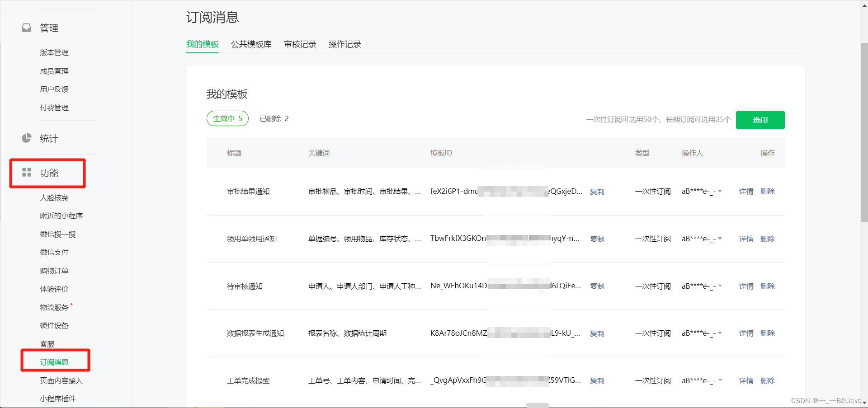Click keywords cell 报表名称、数据统计周期
Image resolution: width=868 pixels, height=408 pixels.
tap(347, 333)
